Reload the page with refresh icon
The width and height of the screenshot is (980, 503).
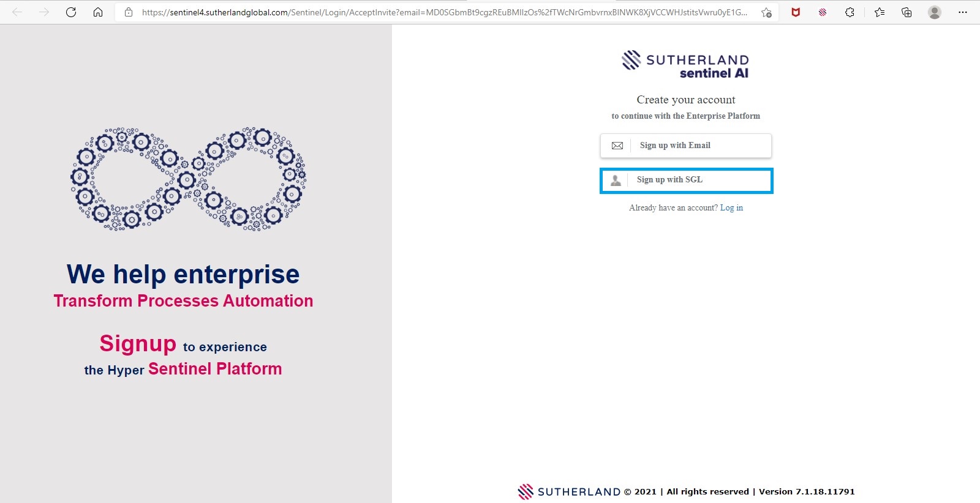(x=71, y=12)
